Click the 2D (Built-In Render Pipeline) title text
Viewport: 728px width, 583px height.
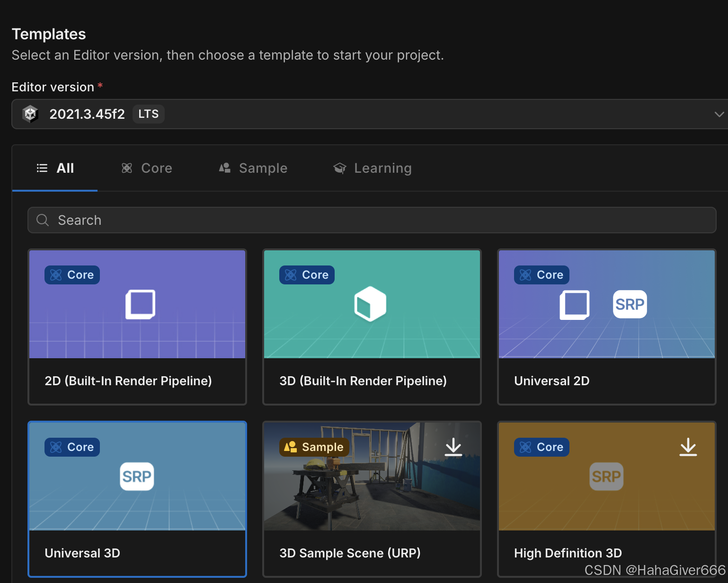(128, 381)
